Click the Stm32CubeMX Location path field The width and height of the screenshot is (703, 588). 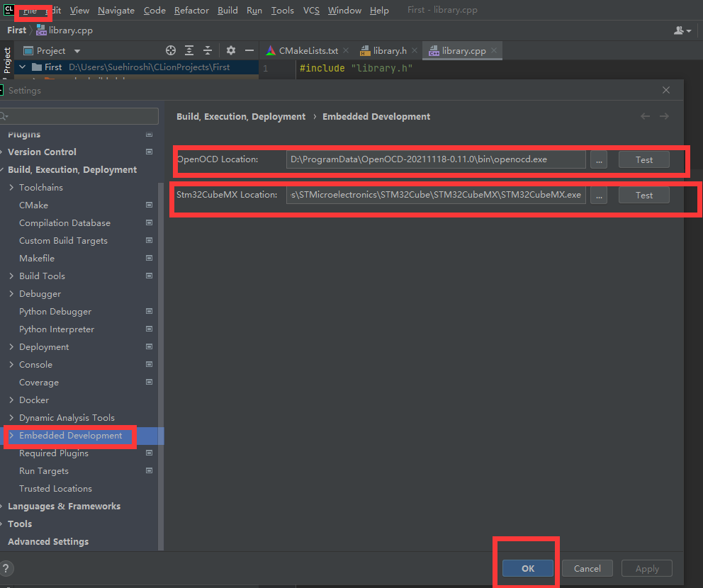point(436,195)
